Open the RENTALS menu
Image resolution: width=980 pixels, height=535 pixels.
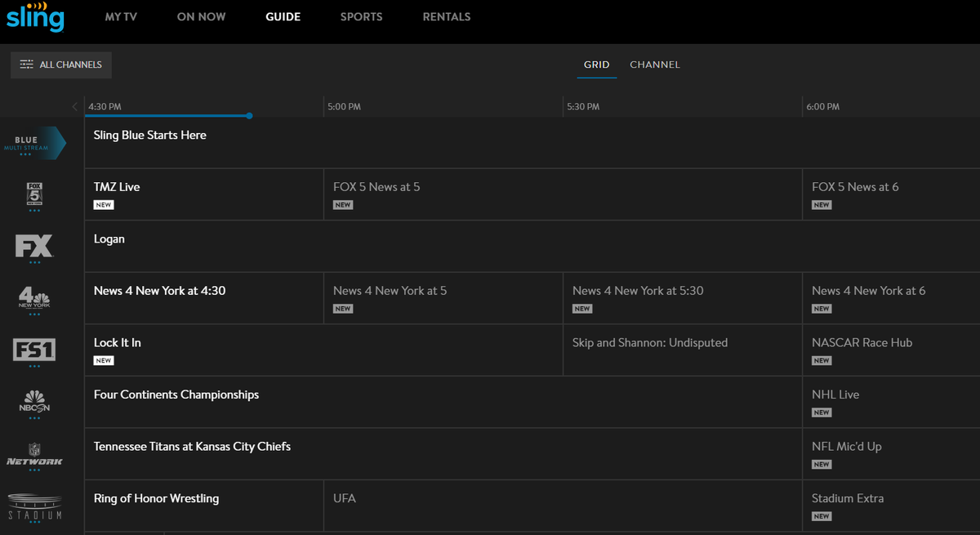point(447,16)
